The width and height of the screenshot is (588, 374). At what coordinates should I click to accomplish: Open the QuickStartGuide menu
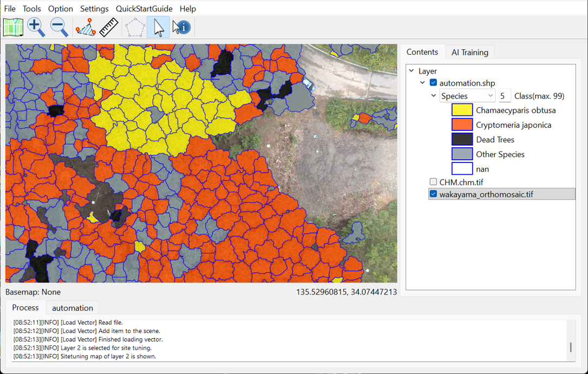[144, 9]
